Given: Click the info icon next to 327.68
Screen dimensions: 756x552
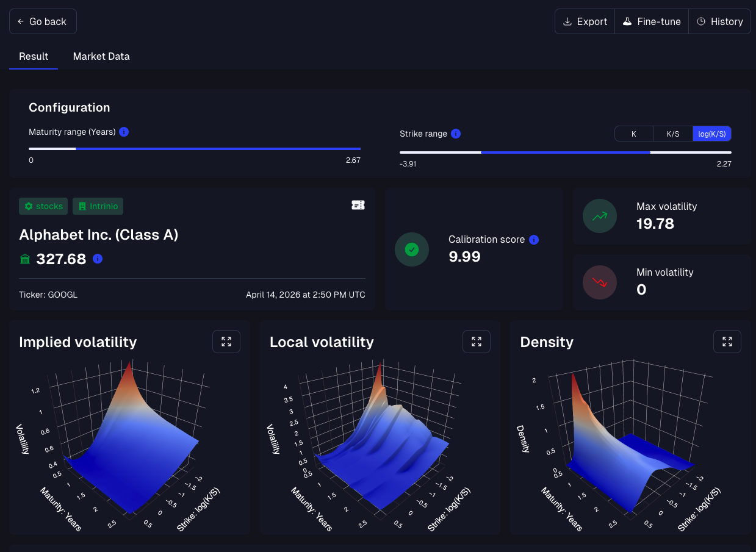Looking at the screenshot, I should coord(98,259).
